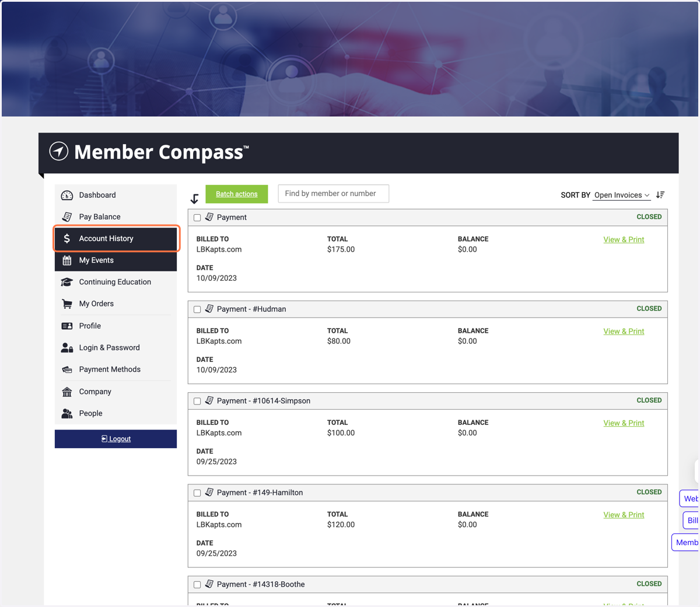Open the Sort By Open Invoices dropdown
Viewport: 700px width, 607px height.
tap(622, 195)
